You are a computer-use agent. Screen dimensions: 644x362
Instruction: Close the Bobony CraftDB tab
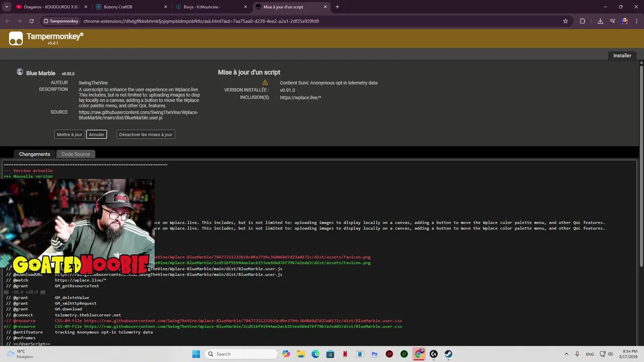(x=166, y=7)
